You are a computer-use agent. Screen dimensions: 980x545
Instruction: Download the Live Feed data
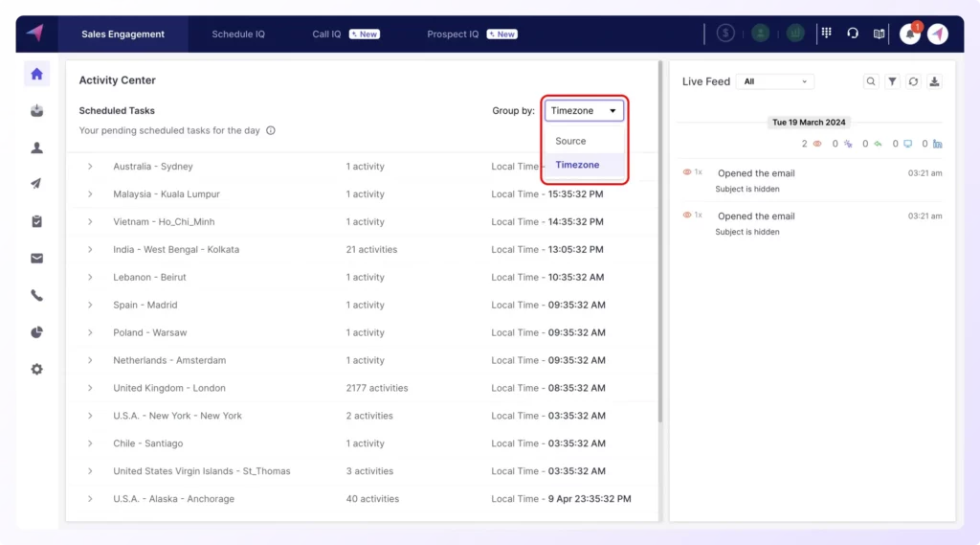pos(934,82)
